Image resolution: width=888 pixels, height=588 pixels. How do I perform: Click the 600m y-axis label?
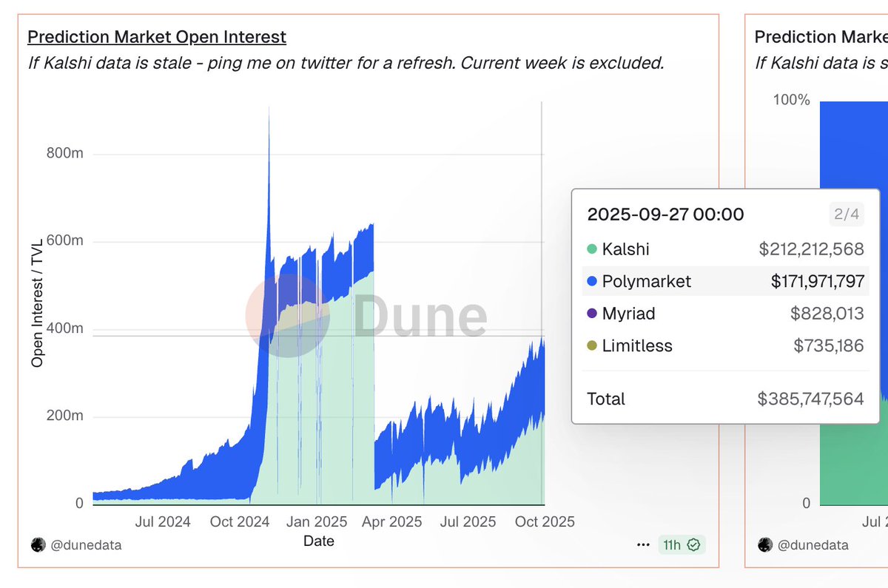pyautogui.click(x=64, y=241)
